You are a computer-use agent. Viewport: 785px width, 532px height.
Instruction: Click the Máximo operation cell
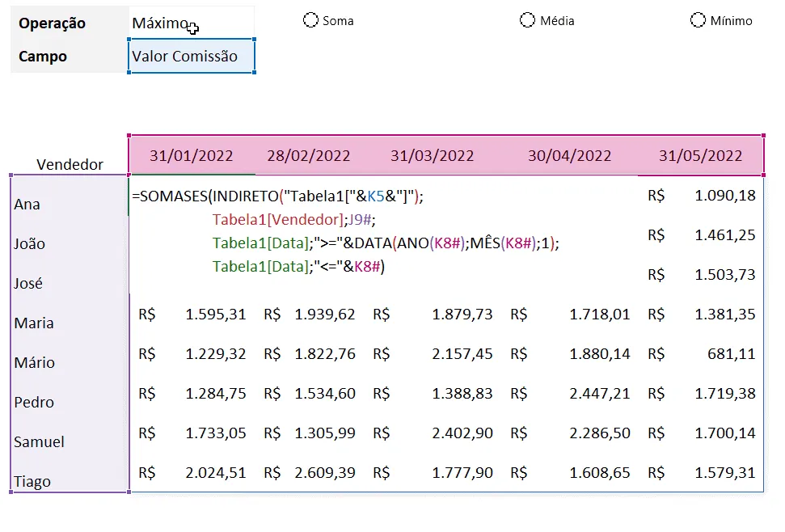[x=192, y=23]
